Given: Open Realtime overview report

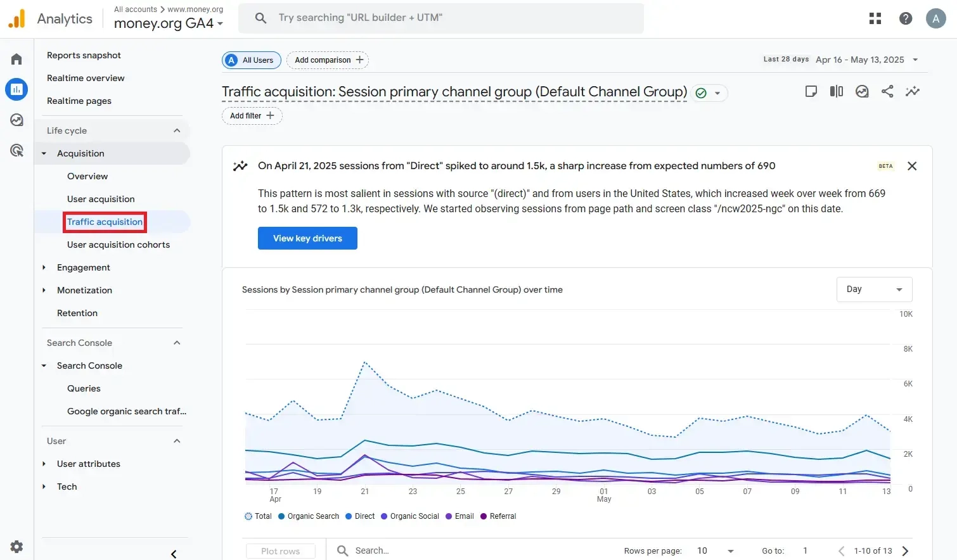Looking at the screenshot, I should tap(86, 78).
